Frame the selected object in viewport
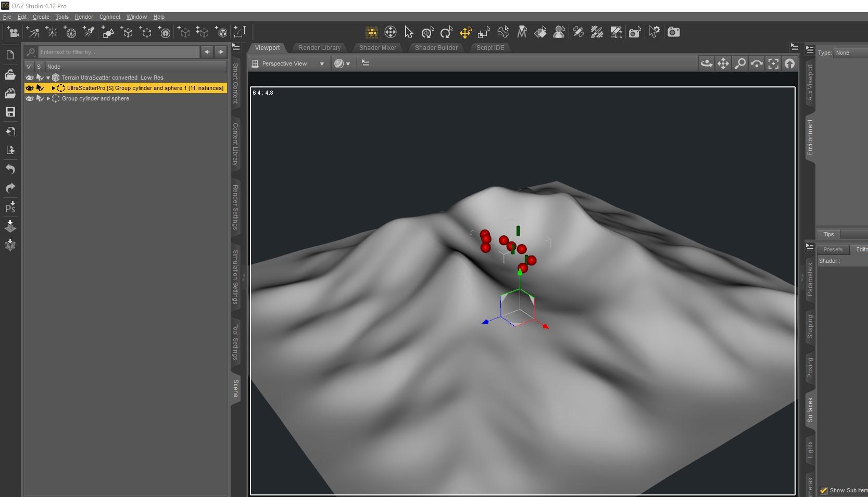Screen dimensions: 868x497 pos(773,63)
